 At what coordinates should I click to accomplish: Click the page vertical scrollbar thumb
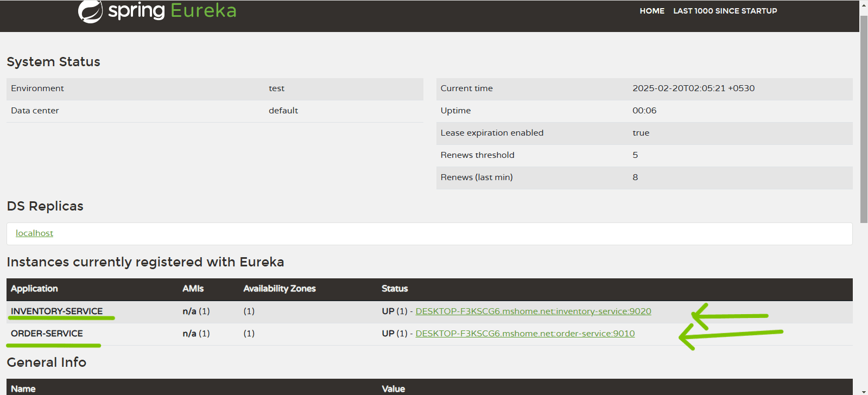(864, 118)
